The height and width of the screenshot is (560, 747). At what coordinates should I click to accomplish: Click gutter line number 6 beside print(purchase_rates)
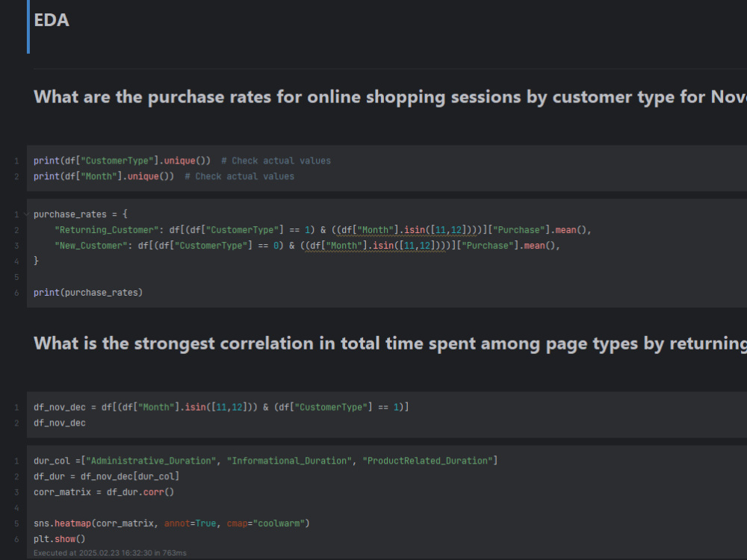coord(16,293)
